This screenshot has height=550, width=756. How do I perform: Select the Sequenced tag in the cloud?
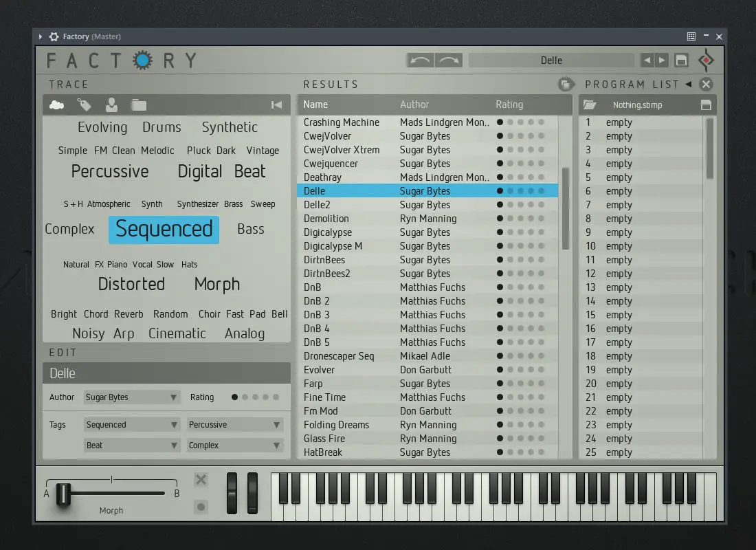coord(164,229)
